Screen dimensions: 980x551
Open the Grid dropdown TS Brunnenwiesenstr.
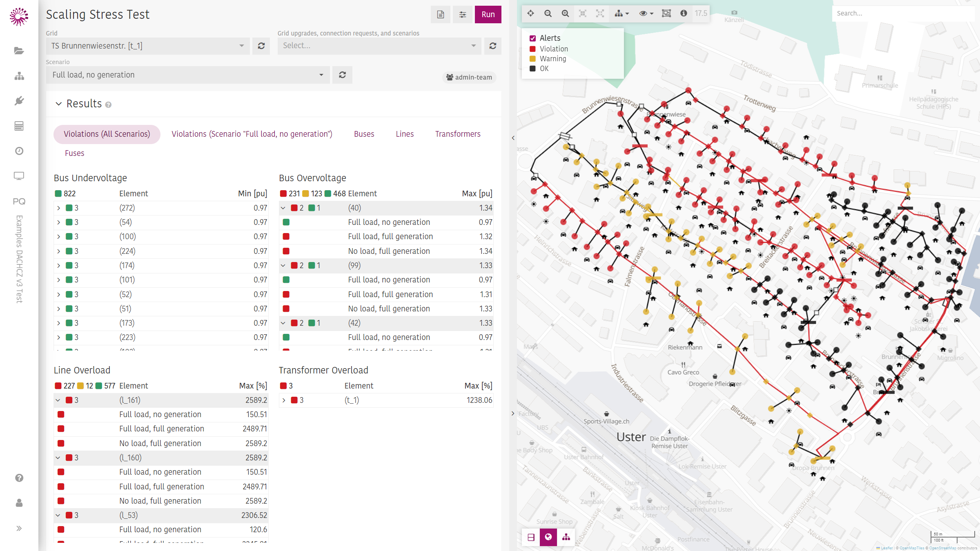[148, 46]
